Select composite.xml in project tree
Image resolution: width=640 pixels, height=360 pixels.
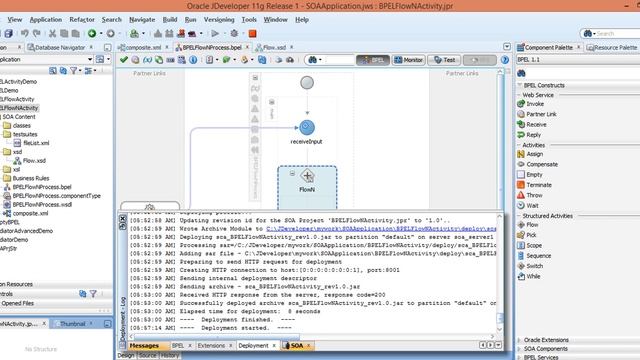30,213
